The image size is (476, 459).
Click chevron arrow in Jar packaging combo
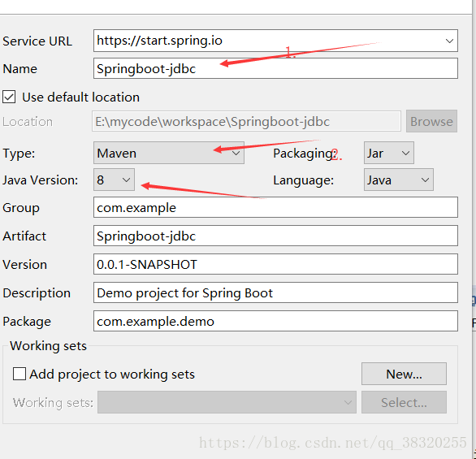(405, 153)
